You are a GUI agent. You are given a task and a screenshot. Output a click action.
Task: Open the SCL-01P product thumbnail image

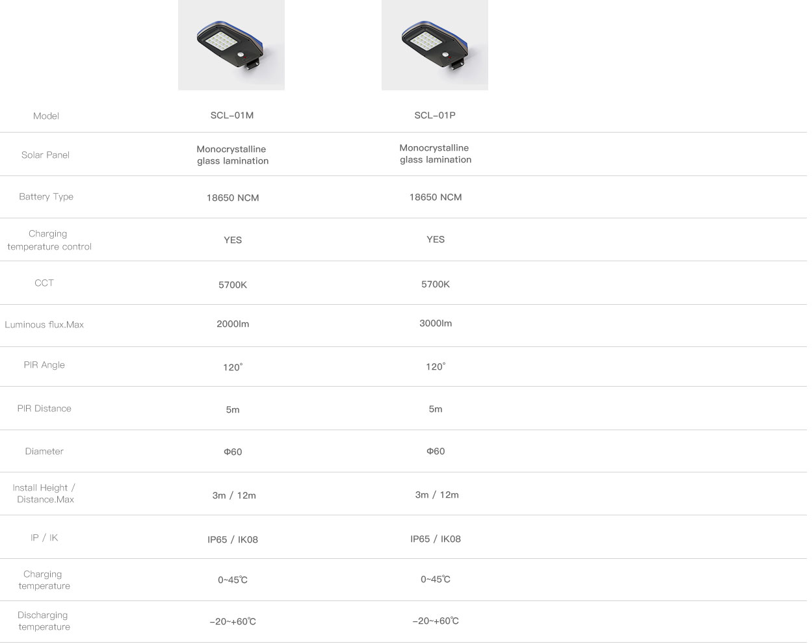pos(435,45)
